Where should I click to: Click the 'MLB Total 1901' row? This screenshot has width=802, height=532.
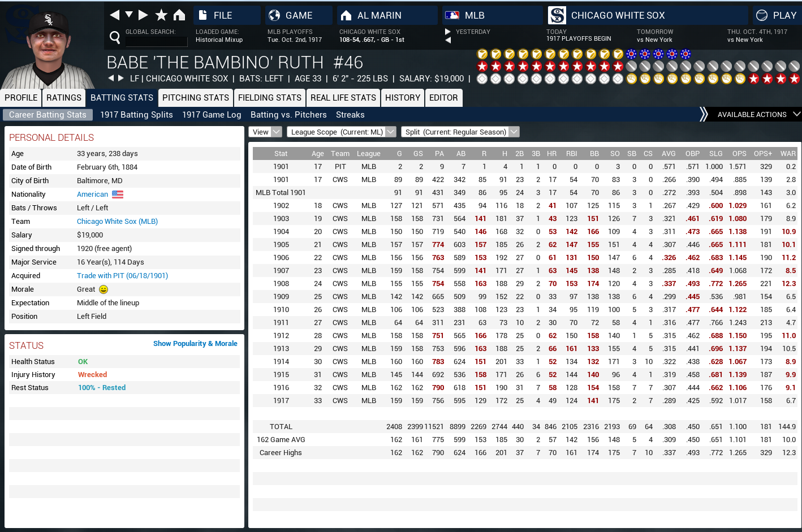pyautogui.click(x=525, y=193)
